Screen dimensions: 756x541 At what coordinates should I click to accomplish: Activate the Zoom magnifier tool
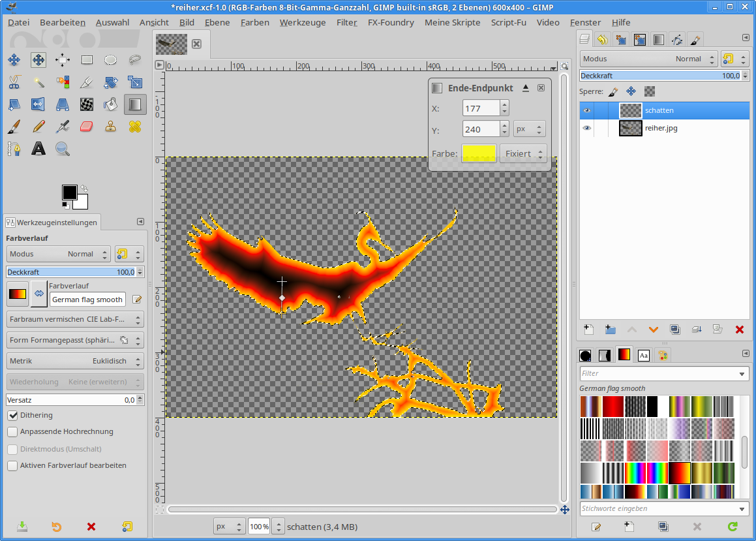(x=63, y=149)
